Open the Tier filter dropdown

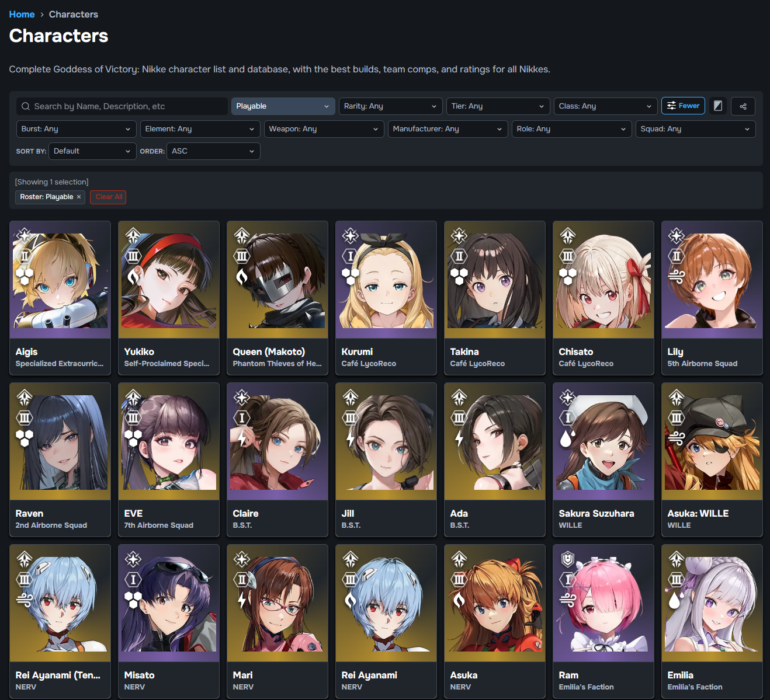point(498,106)
